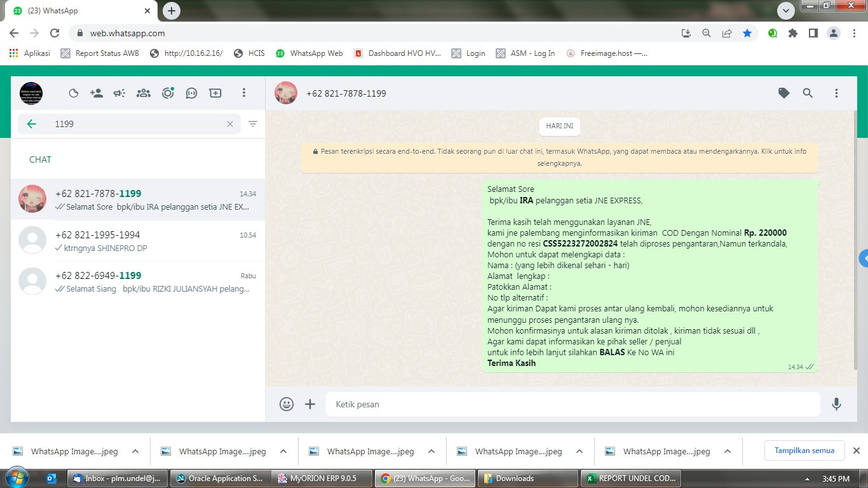Click the folded-corner circle icon in WhatsApp header
Viewport: 868px width, 488px height.
[x=74, y=93]
